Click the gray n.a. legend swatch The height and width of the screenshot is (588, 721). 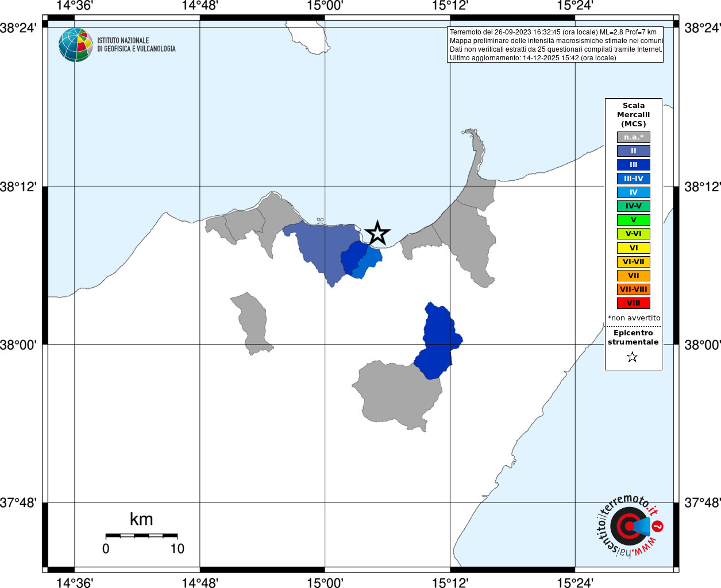(634, 137)
